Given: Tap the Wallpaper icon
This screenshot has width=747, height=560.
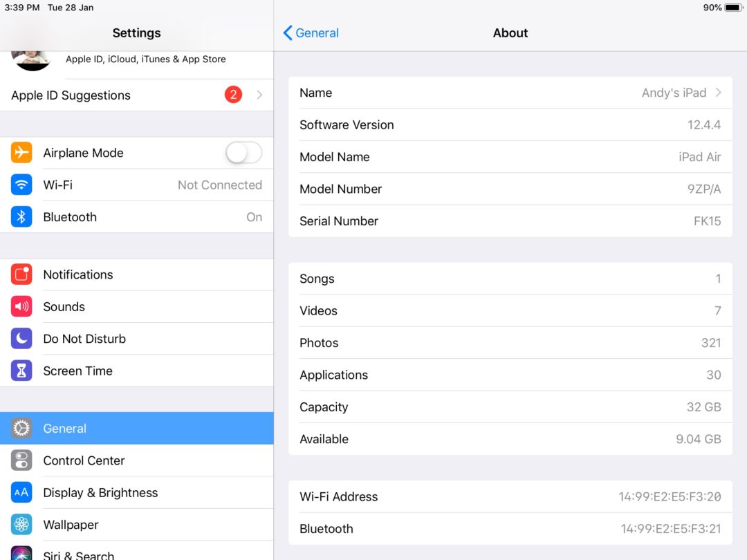Looking at the screenshot, I should click(21, 524).
